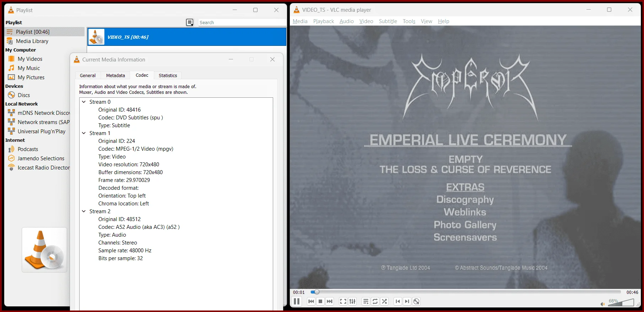Open the Audio menu
Viewport: 644px width, 312px height.
347,21
